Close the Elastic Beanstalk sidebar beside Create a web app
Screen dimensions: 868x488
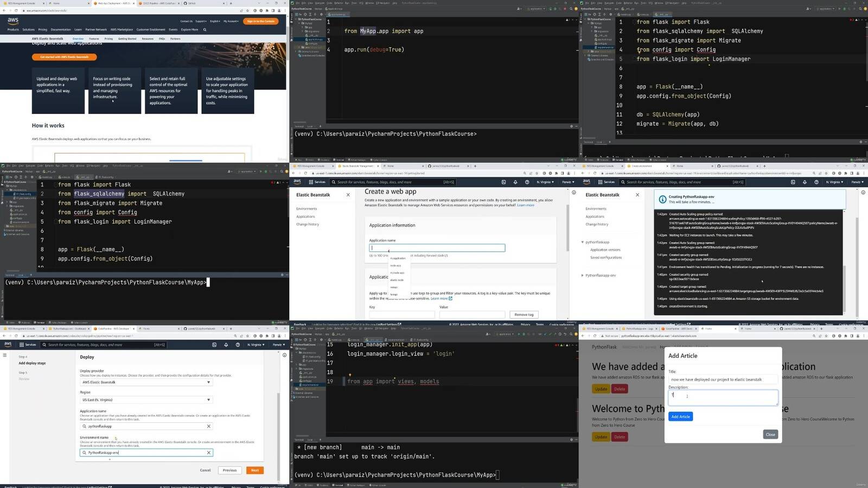[348, 195]
